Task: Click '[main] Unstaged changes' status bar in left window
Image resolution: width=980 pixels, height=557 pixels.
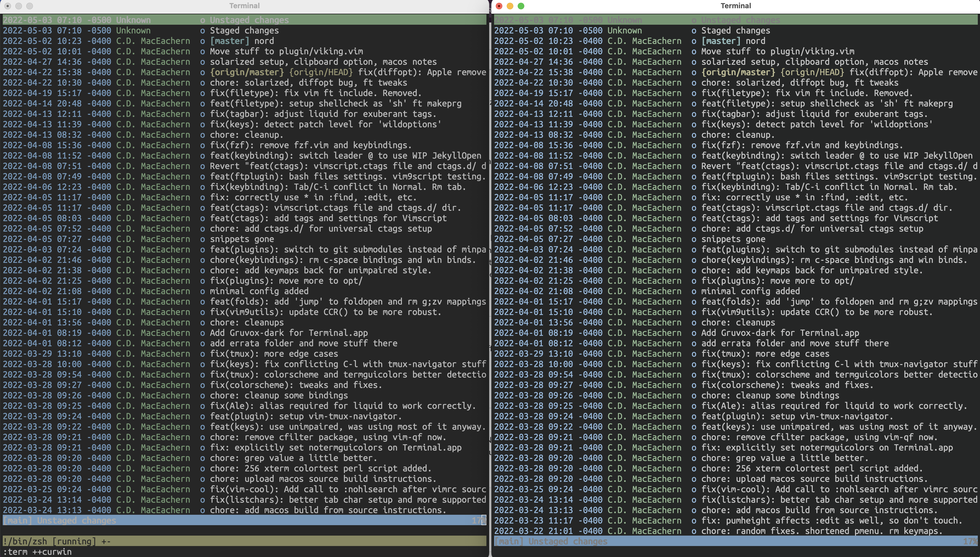Action: (60, 521)
